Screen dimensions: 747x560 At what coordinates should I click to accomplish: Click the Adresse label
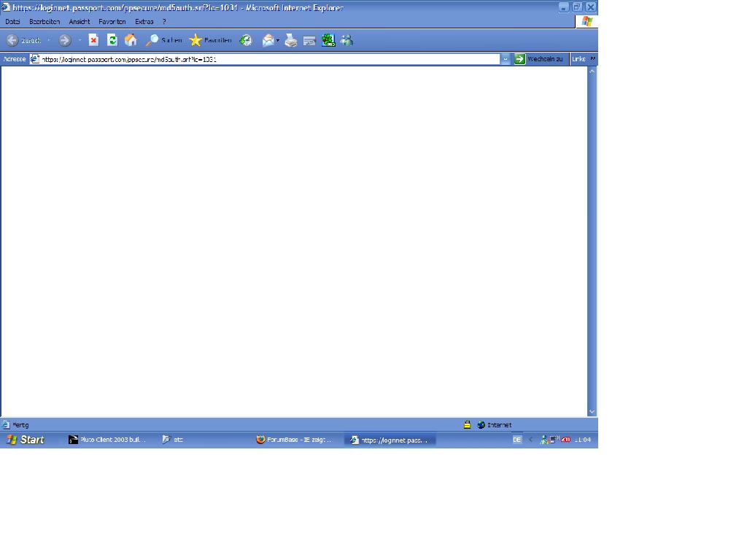tap(15, 59)
